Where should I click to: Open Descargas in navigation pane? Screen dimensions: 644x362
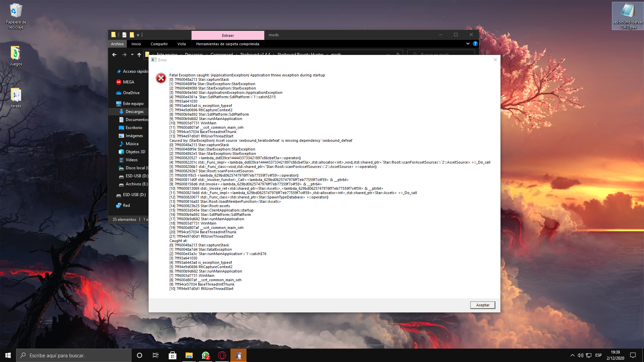point(131,112)
